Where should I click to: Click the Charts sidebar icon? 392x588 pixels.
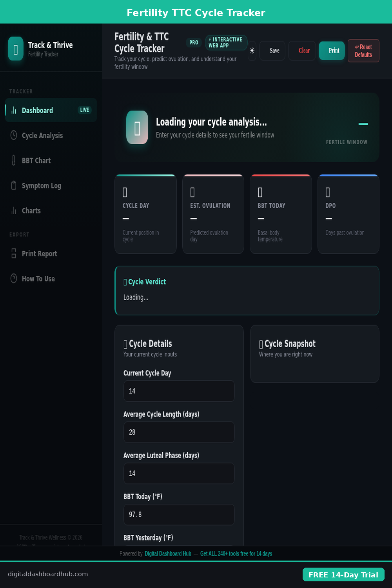[x=14, y=211]
